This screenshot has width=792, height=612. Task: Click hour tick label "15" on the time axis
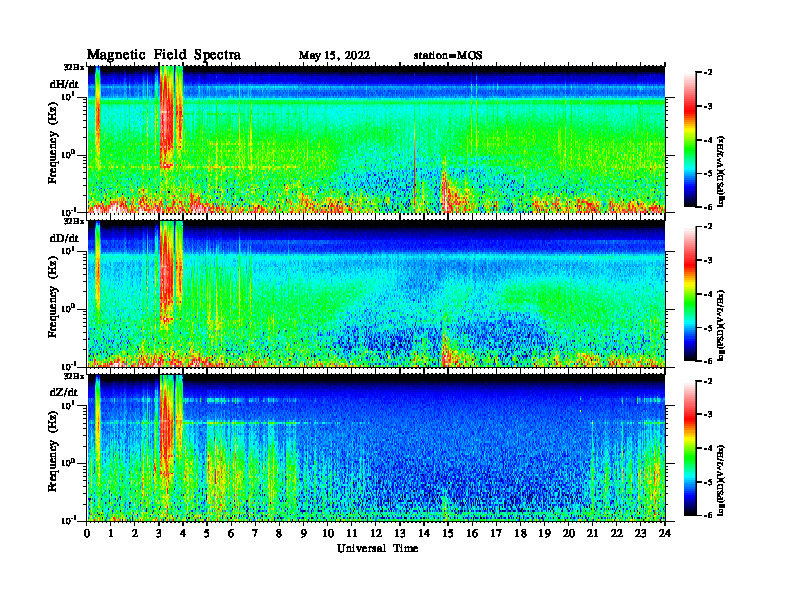pos(448,534)
